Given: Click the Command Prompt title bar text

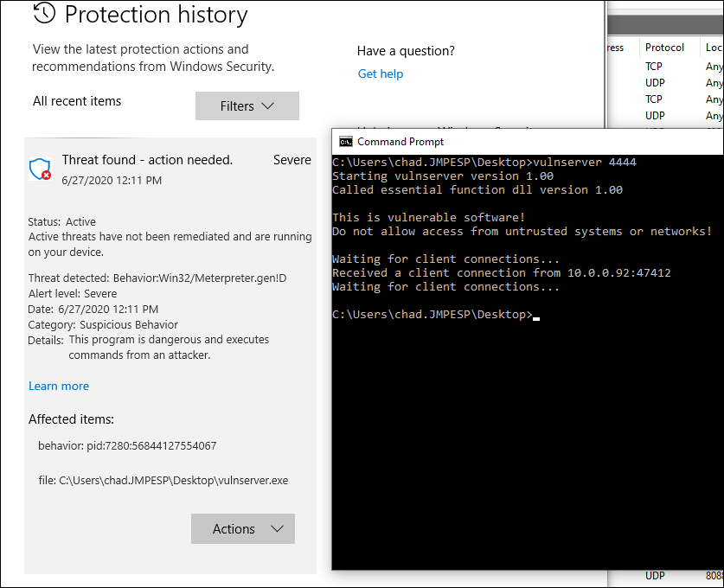Looking at the screenshot, I should click(x=400, y=142).
